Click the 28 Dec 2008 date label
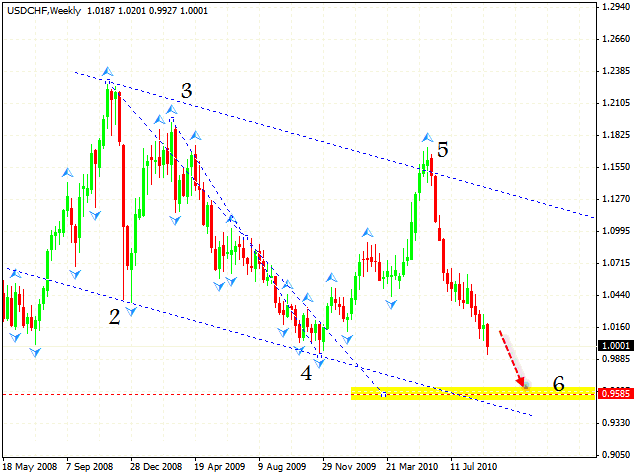Viewport: 634px width, 474px height. coord(156,467)
